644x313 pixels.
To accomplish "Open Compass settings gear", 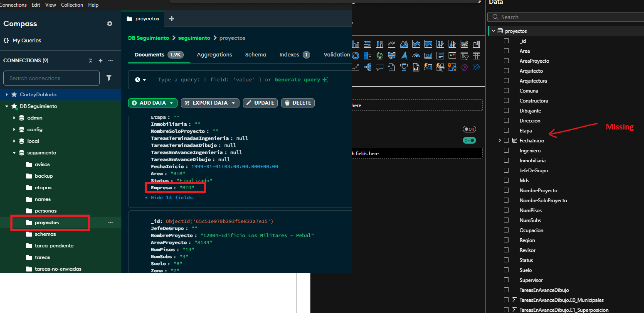I will (110, 24).
